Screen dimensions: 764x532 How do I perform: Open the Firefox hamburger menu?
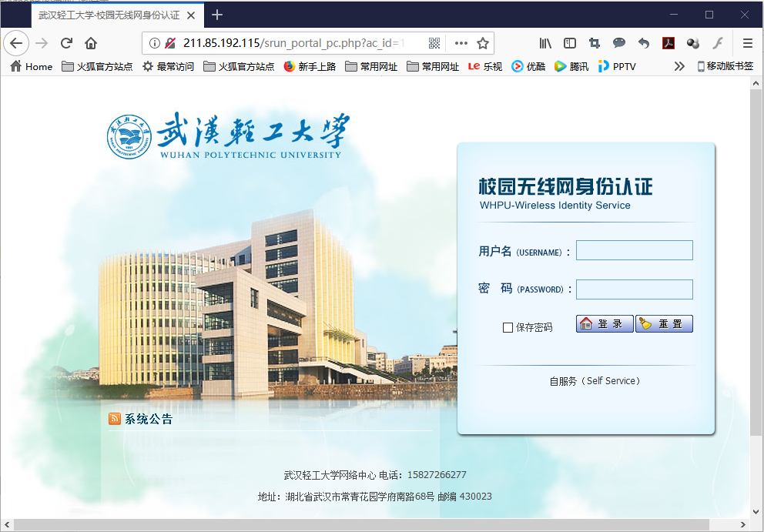[748, 43]
